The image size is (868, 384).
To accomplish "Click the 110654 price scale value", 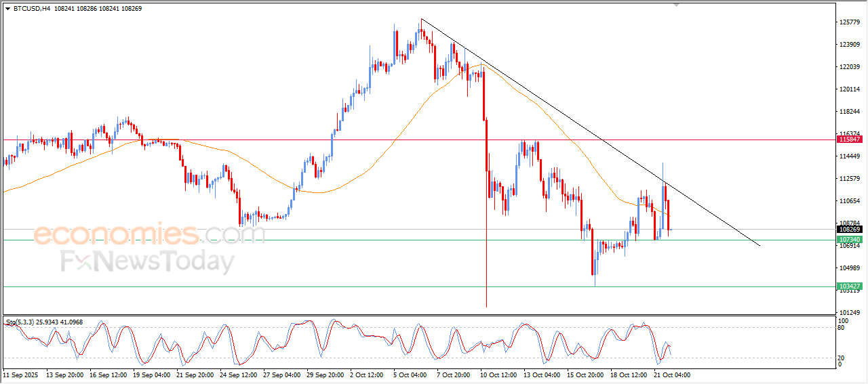I will point(850,201).
